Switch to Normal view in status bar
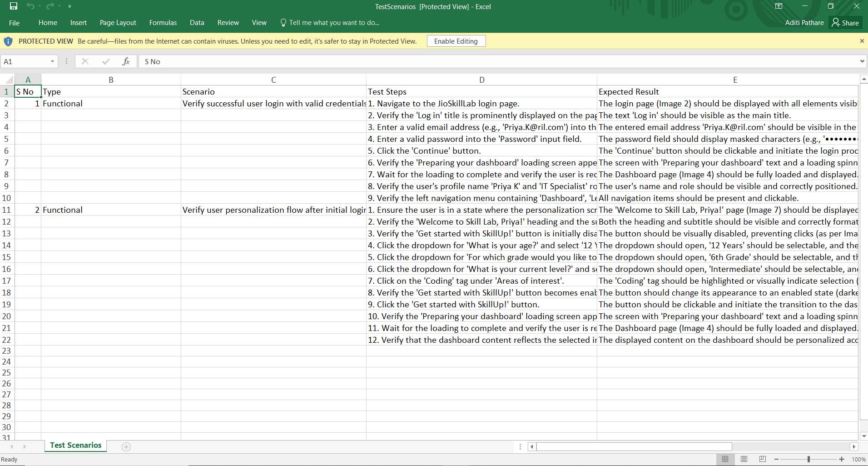Screen dimensions: 868x466 [x=725, y=459]
